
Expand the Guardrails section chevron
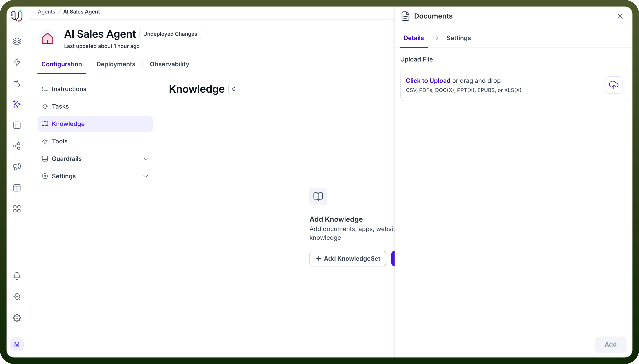[x=146, y=159]
